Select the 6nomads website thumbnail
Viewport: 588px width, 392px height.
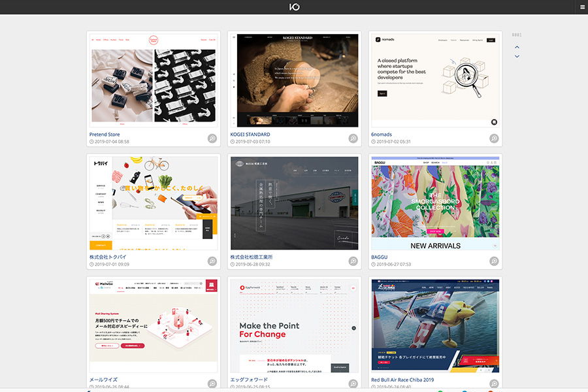point(435,80)
